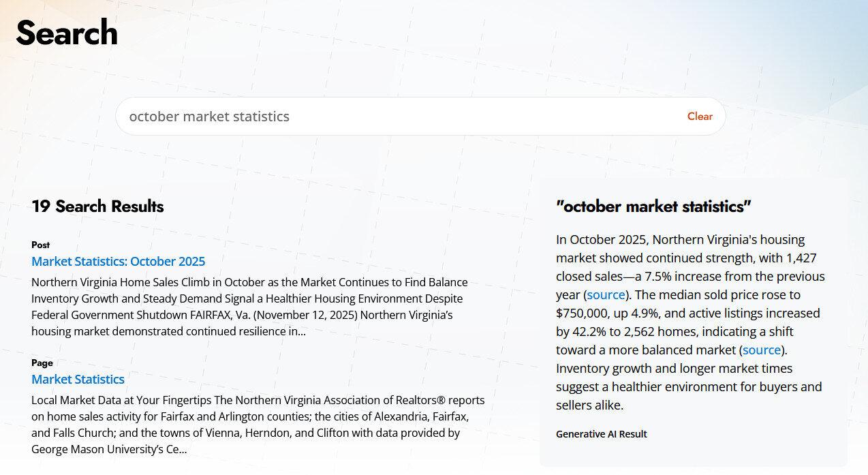Select the search text october market statistics
Image resolution: width=868 pixels, height=475 pixels.
[208, 116]
